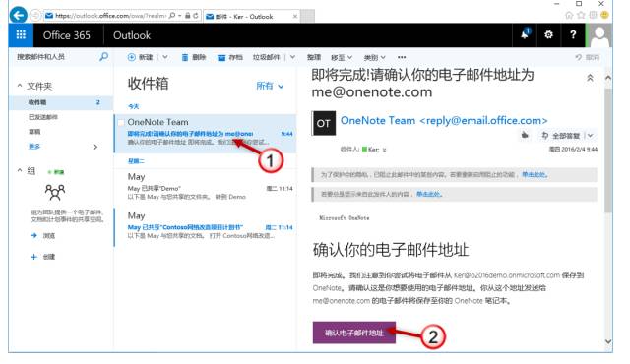Open the notifications bell in header
The image size is (630, 364).
(525, 34)
